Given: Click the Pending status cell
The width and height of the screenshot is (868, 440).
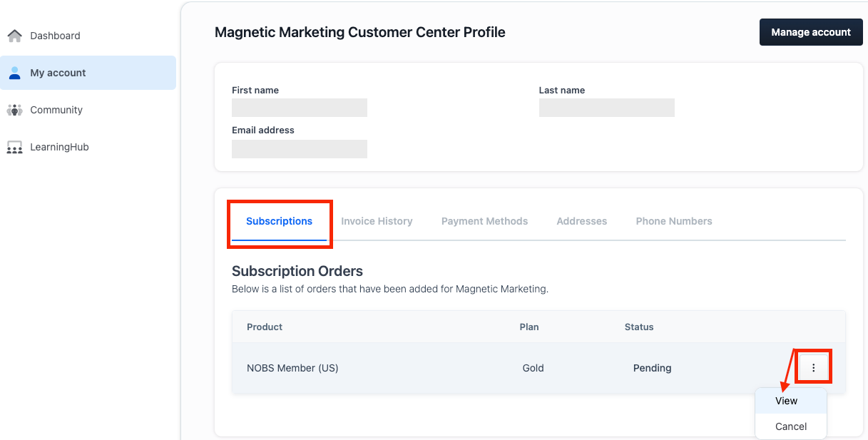Looking at the screenshot, I should (652, 368).
